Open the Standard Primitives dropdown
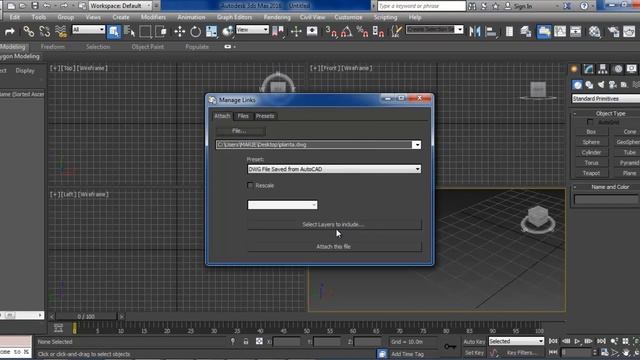Image resolution: width=640 pixels, height=360 pixels. tap(606, 98)
